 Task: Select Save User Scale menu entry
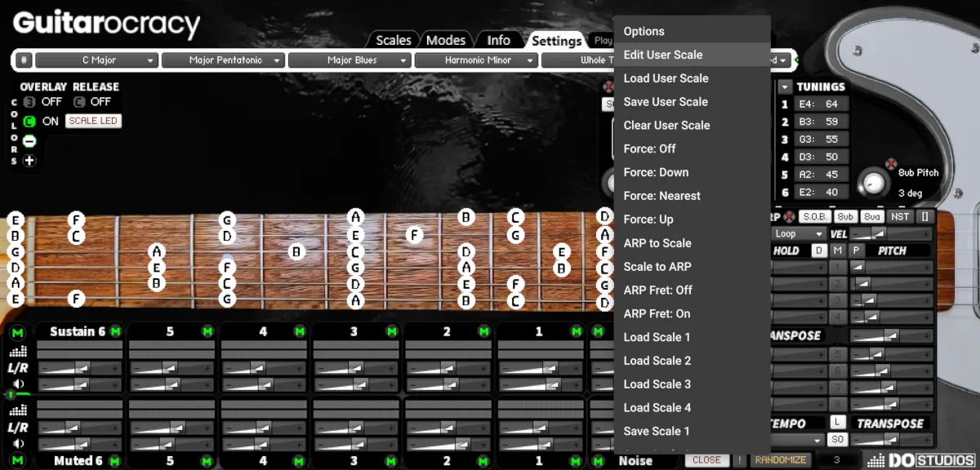pos(692,102)
